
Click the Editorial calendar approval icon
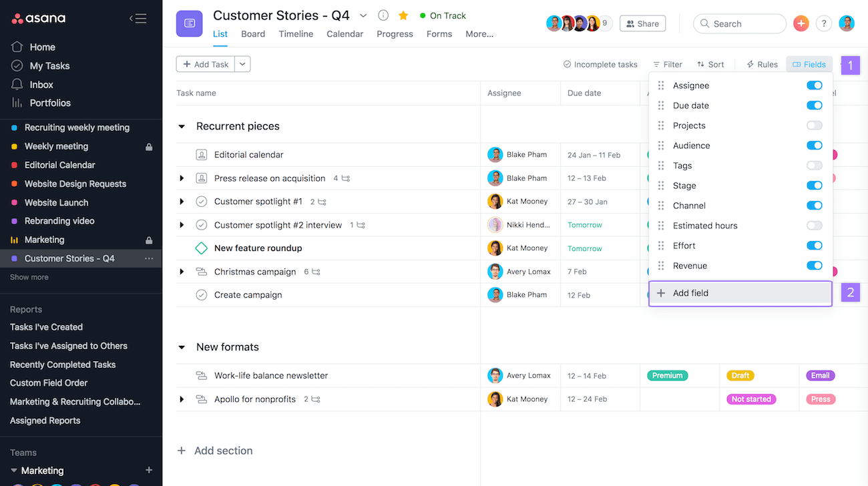(202, 155)
